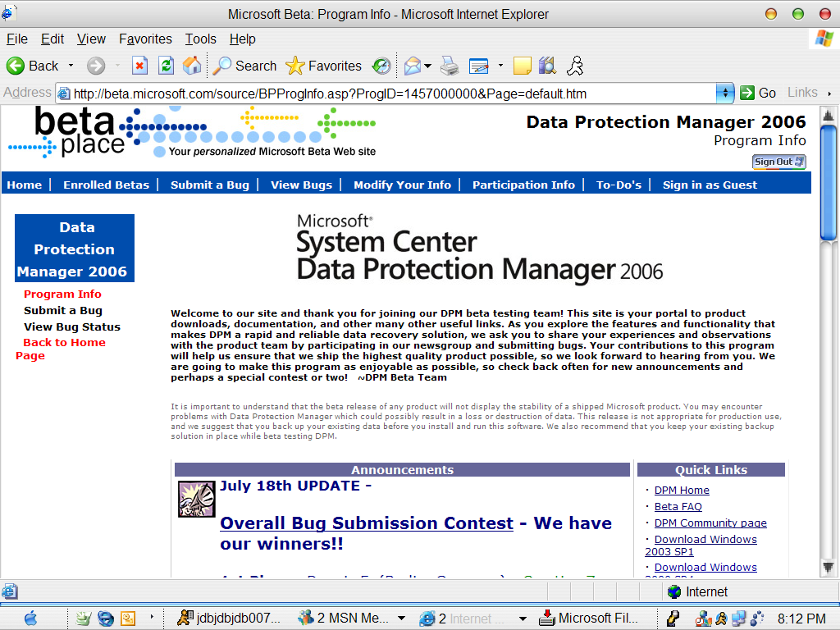The image size is (840, 630).
Task: Open the Forward history dropdown arrow
Action: pyautogui.click(x=117, y=66)
